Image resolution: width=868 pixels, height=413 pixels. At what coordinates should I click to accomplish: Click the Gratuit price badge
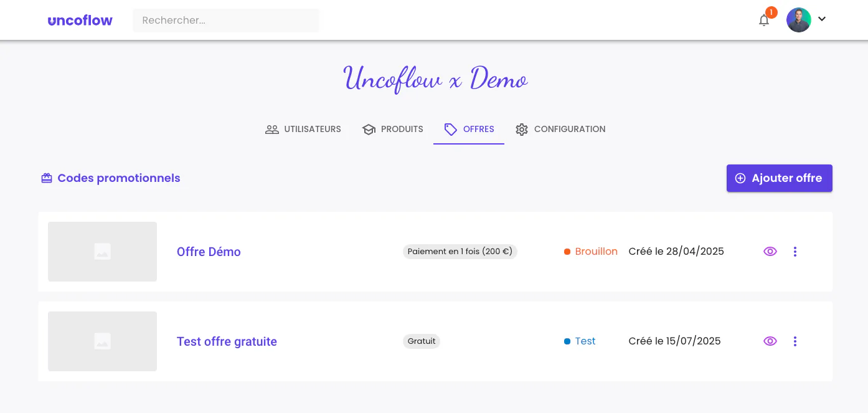[422, 341]
